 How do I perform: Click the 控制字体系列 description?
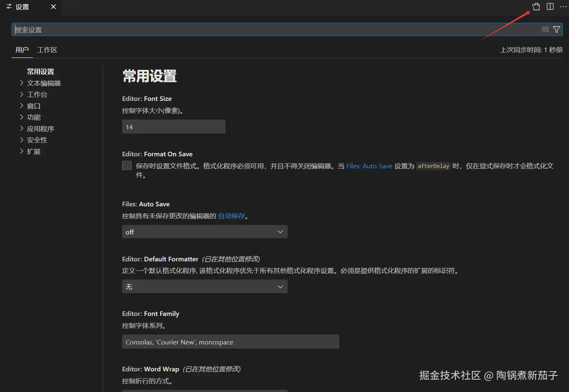(x=144, y=325)
